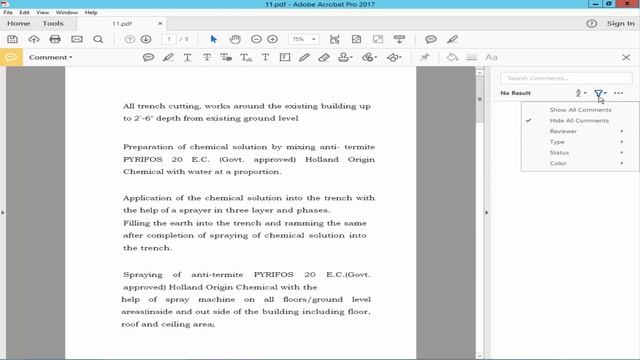The width and height of the screenshot is (640, 360).
Task: Select checked Hide All Comments option
Action: [580, 120]
